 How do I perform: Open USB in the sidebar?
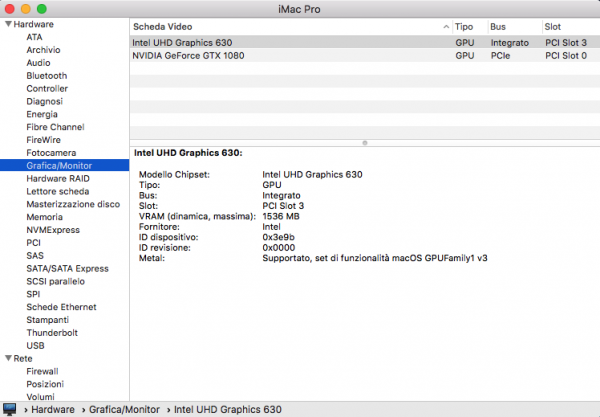coord(35,346)
